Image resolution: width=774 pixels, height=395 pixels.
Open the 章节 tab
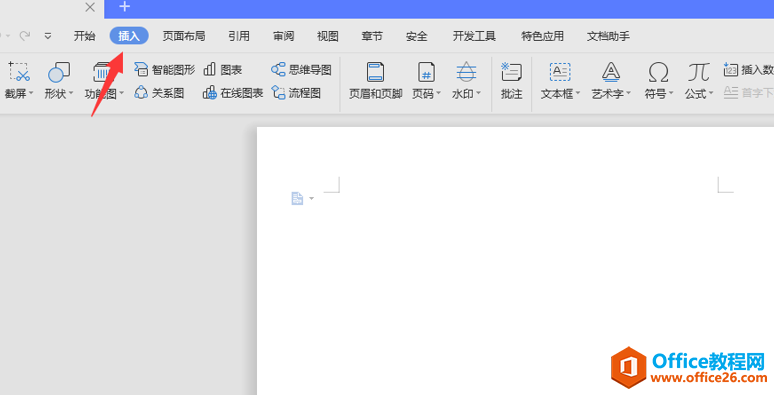(x=372, y=36)
